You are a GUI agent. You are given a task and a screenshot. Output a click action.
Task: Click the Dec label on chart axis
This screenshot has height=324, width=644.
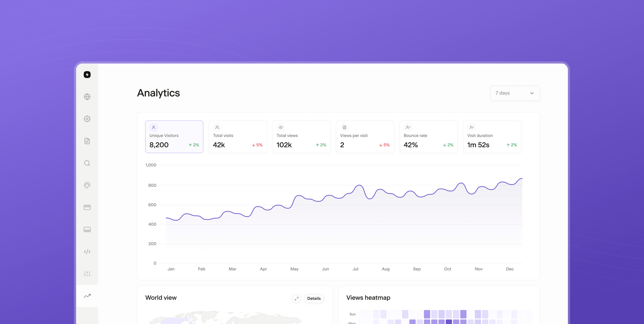pos(510,269)
